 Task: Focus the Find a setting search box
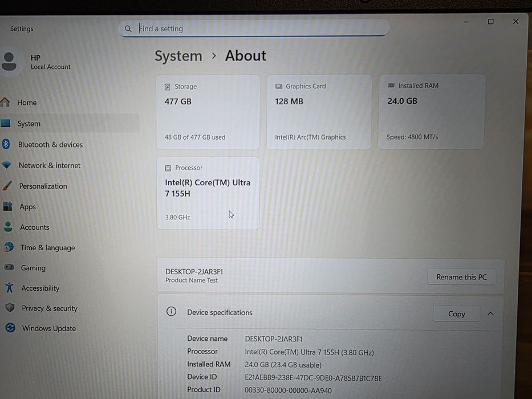(x=253, y=28)
